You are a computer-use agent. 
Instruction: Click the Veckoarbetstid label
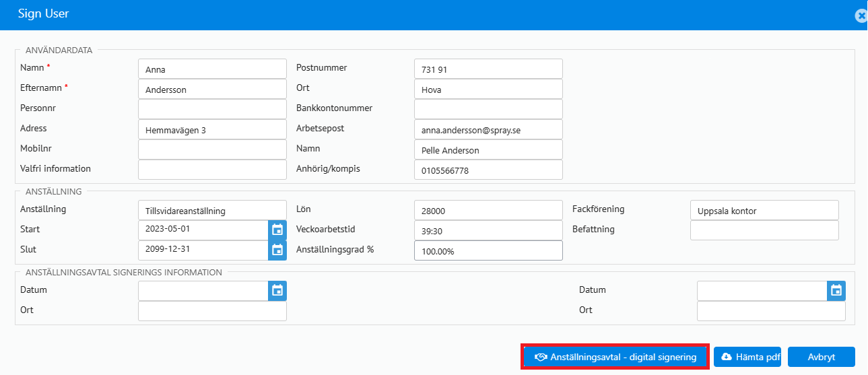click(x=325, y=229)
